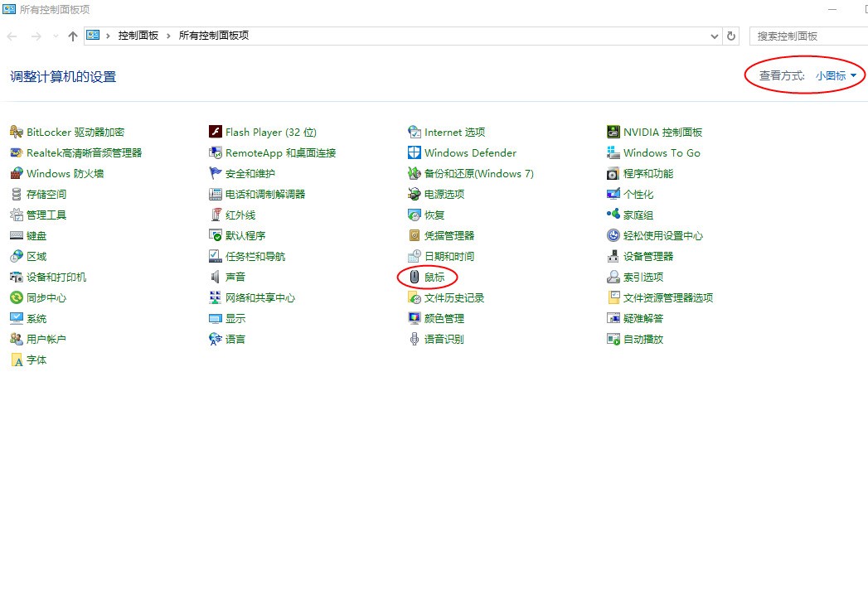
Task: Click the Windows Defender shield icon
Action: click(x=415, y=153)
